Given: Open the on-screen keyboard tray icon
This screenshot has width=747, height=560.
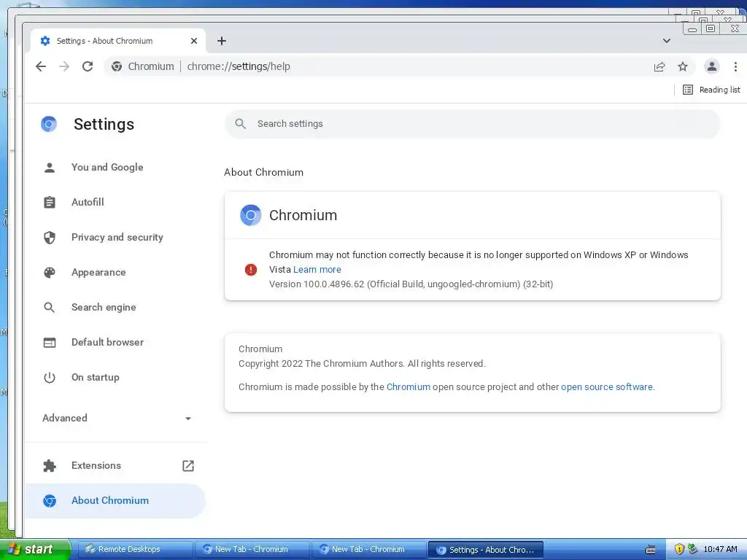Looking at the screenshot, I should point(651,550).
